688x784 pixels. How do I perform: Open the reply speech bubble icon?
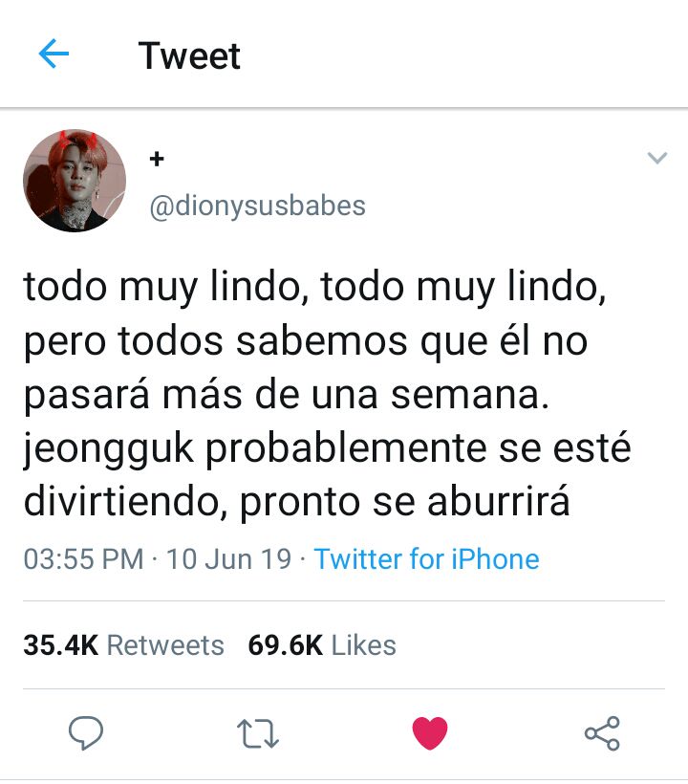pos(86,733)
